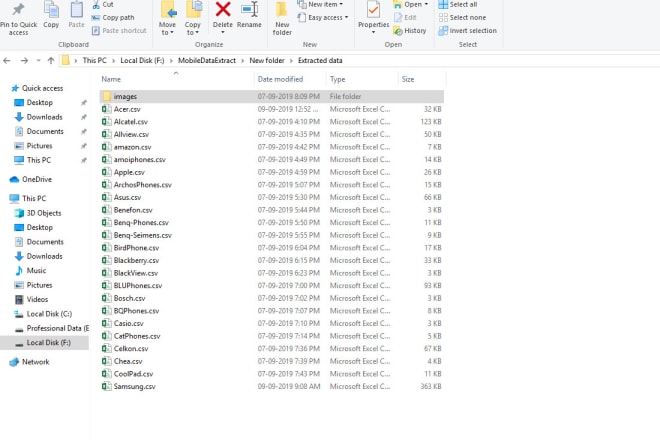Click the History button
The image size is (660, 440).
click(410, 31)
